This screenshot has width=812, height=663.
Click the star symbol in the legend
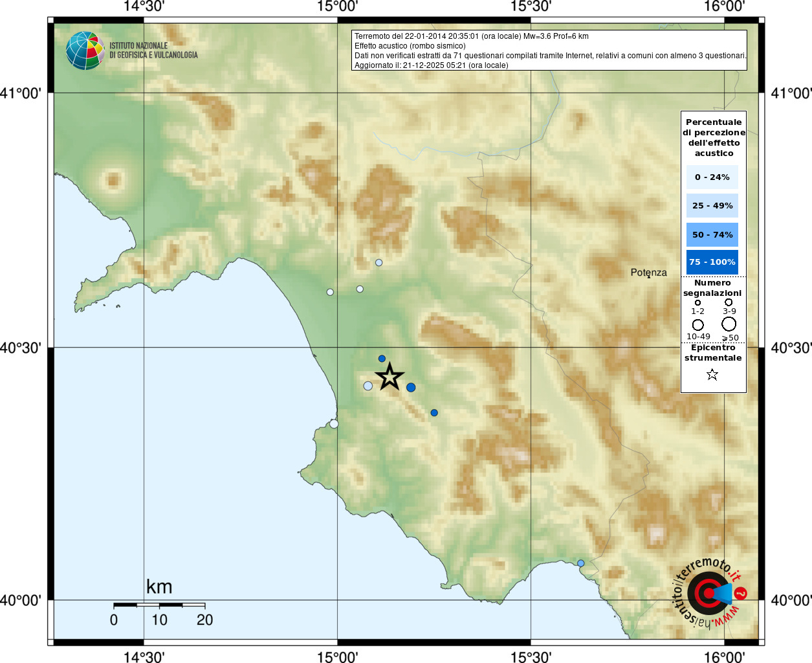712,374
